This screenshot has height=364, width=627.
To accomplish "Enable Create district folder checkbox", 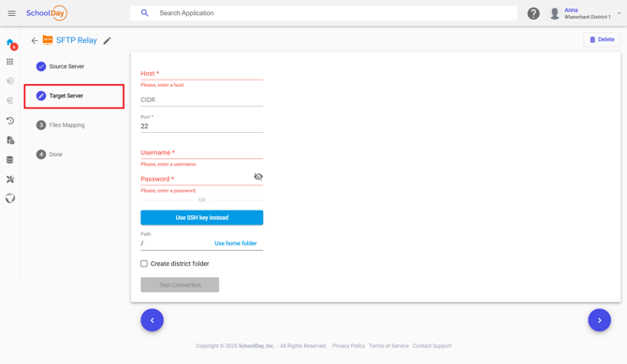I will pos(144,264).
